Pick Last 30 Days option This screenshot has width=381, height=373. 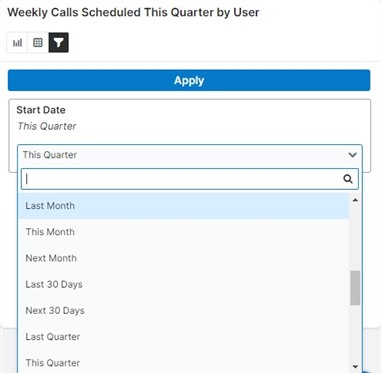click(183, 284)
